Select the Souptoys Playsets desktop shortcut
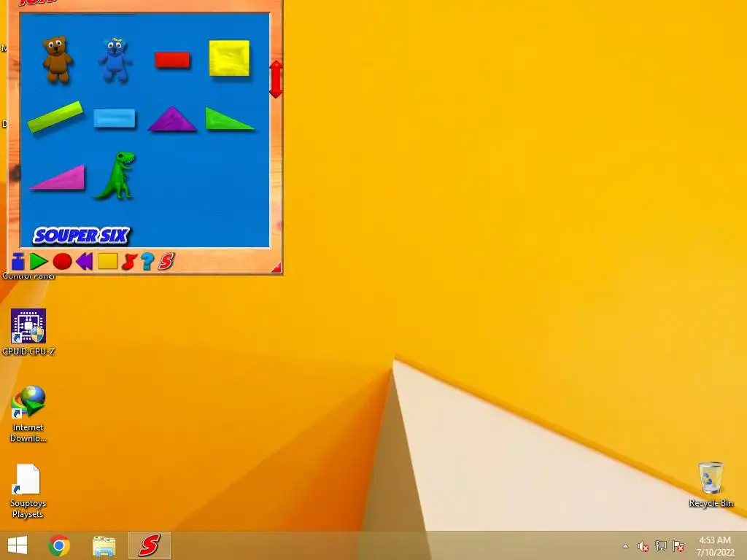This screenshot has width=747, height=560. pos(28,491)
